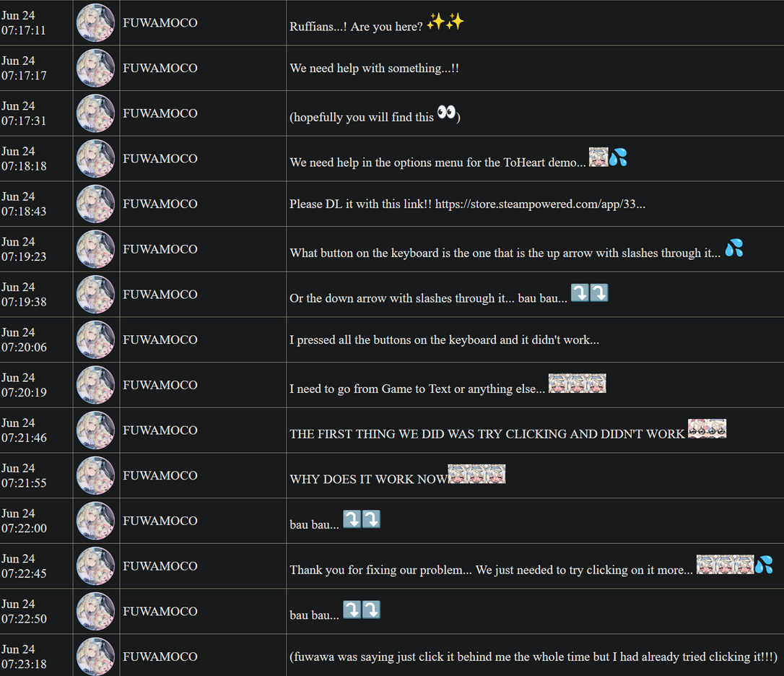784x676 pixels.
Task: Click the sweat droplets emoji in the slashes-through-it message
Action: 734,248
